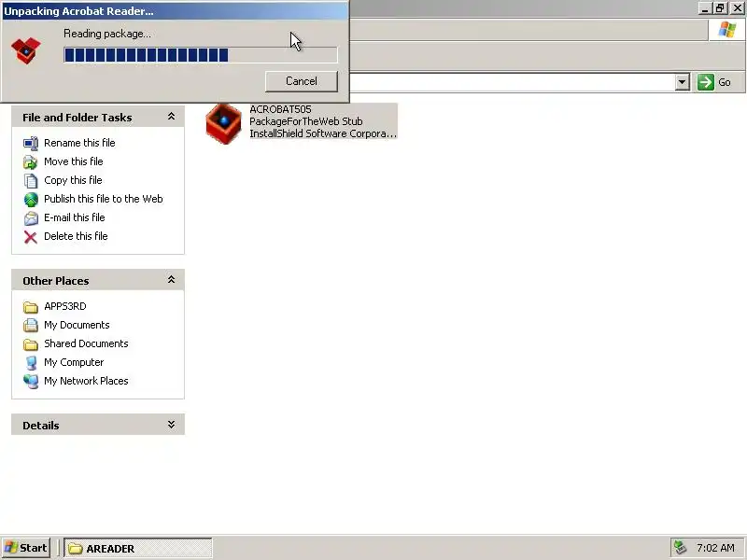
Task: Open the Start menu
Action: (x=26, y=548)
